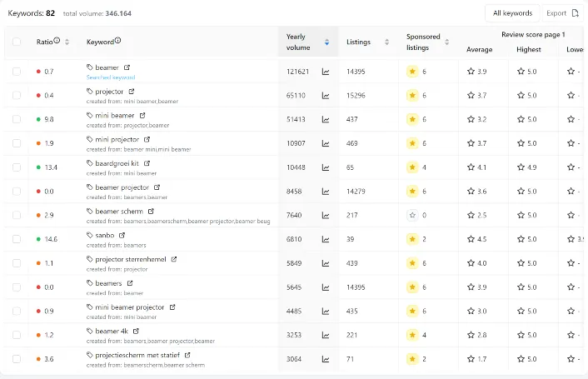588x379 pixels.
Task: Show volume trend chart for mini projector (10907)
Action: click(x=326, y=143)
